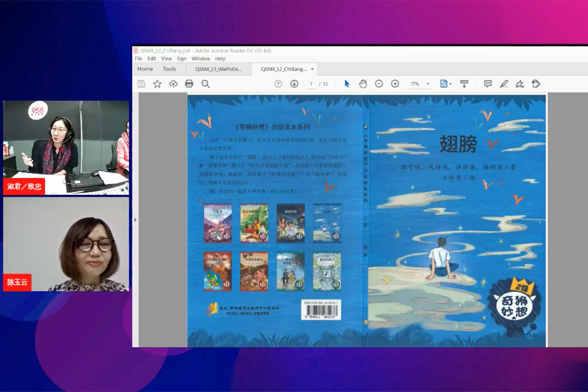This screenshot has height=392, width=588.
Task: Expand the 77% zoom level dropdown
Action: pyautogui.click(x=428, y=84)
